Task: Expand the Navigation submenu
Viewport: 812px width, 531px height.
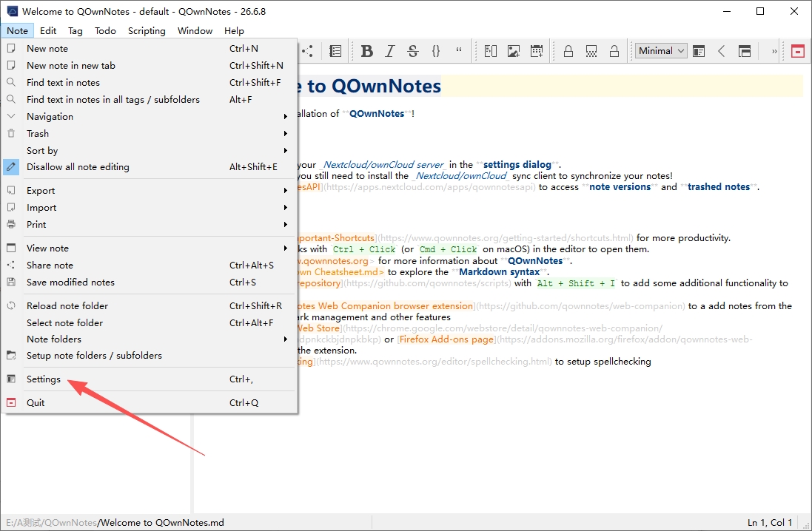Action: click(x=149, y=116)
